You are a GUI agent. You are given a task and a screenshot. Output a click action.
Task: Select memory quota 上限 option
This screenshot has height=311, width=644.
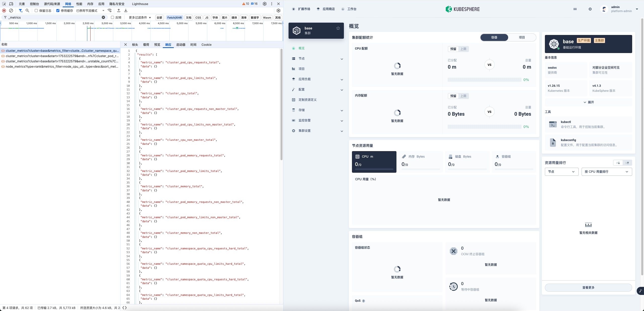(x=463, y=96)
